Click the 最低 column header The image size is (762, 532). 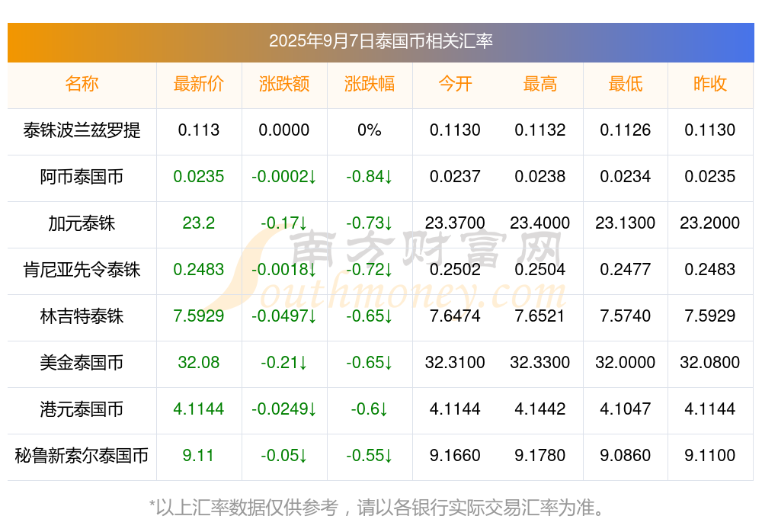pyautogui.click(x=626, y=84)
